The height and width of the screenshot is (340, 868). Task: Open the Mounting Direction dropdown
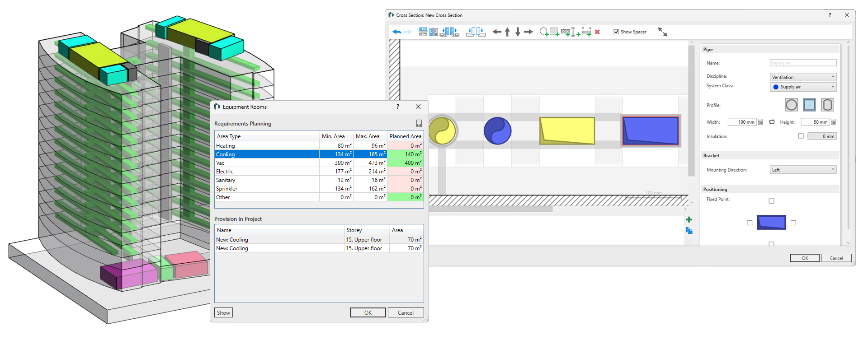(803, 170)
